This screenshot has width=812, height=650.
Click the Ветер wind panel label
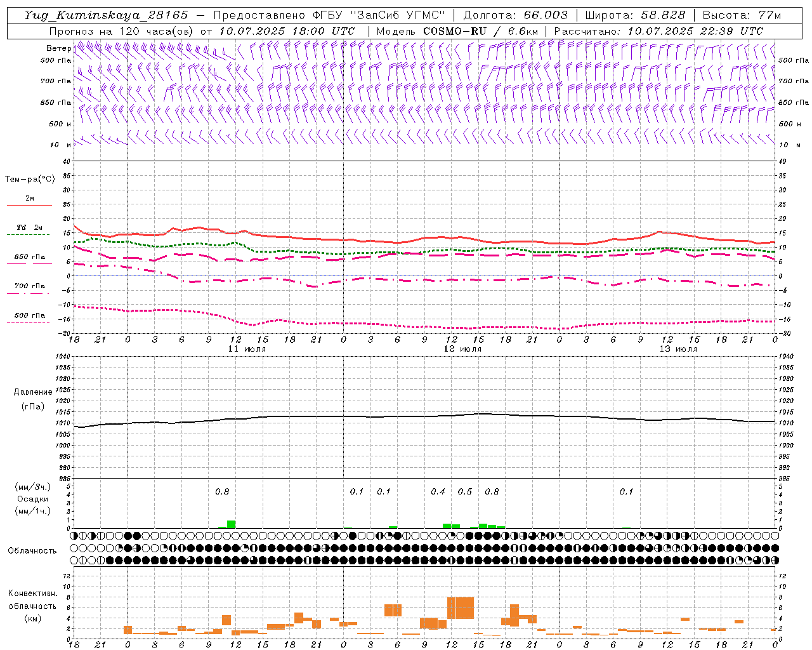pyautogui.click(x=59, y=48)
